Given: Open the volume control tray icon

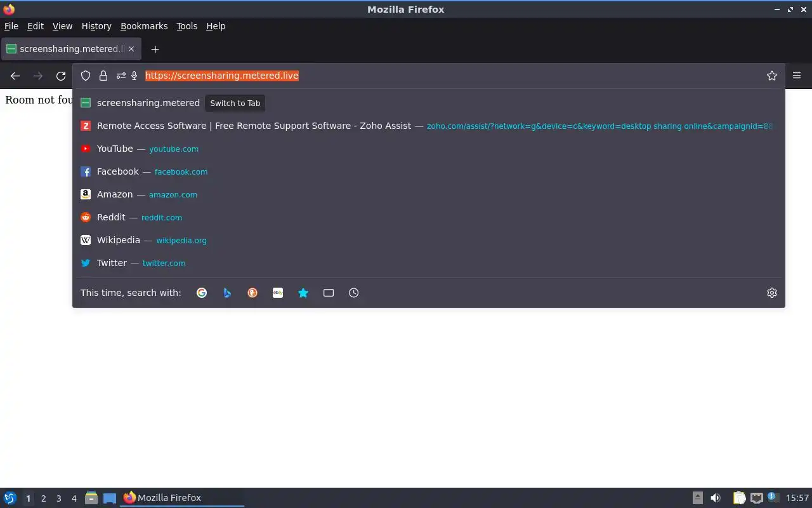Looking at the screenshot, I should tap(716, 498).
